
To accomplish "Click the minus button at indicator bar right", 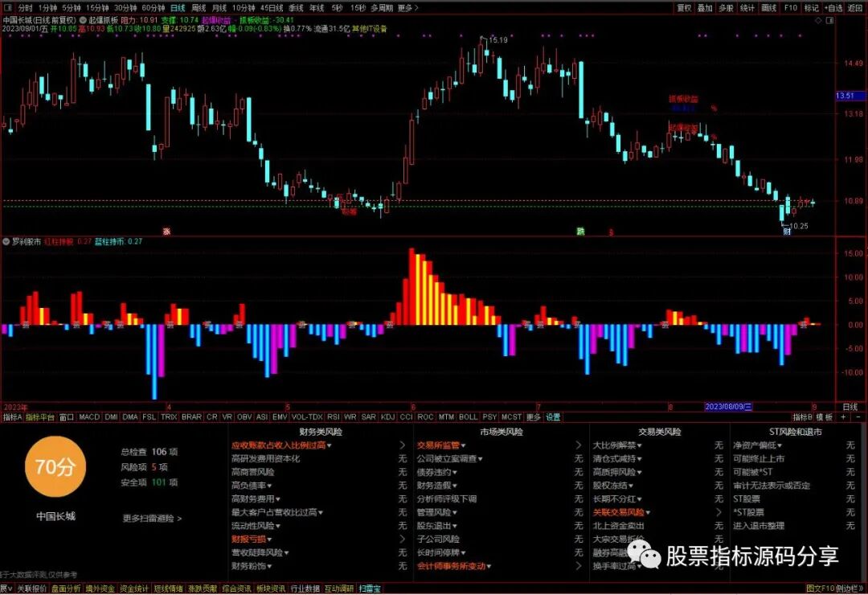I will point(858,416).
